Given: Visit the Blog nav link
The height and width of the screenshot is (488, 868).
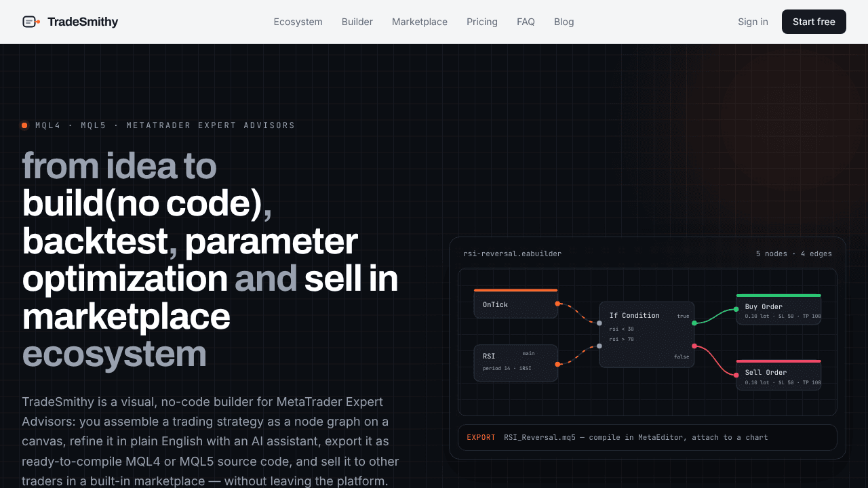Looking at the screenshot, I should 564,22.
